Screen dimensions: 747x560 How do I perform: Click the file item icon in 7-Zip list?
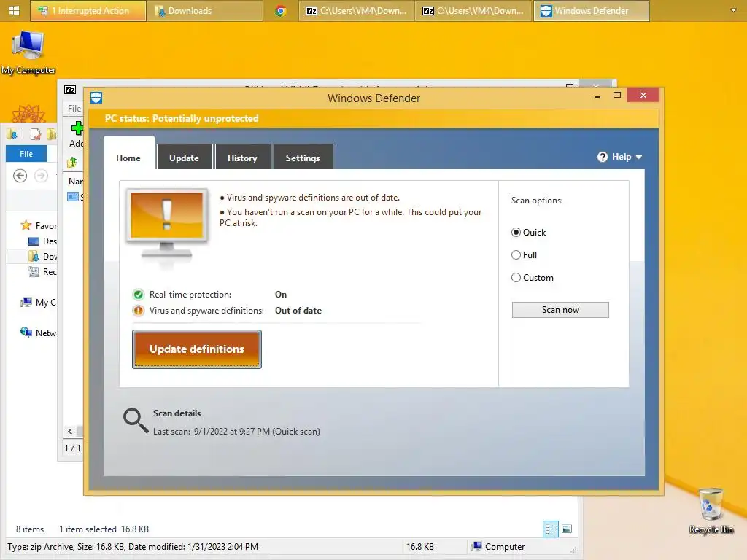pos(73,197)
